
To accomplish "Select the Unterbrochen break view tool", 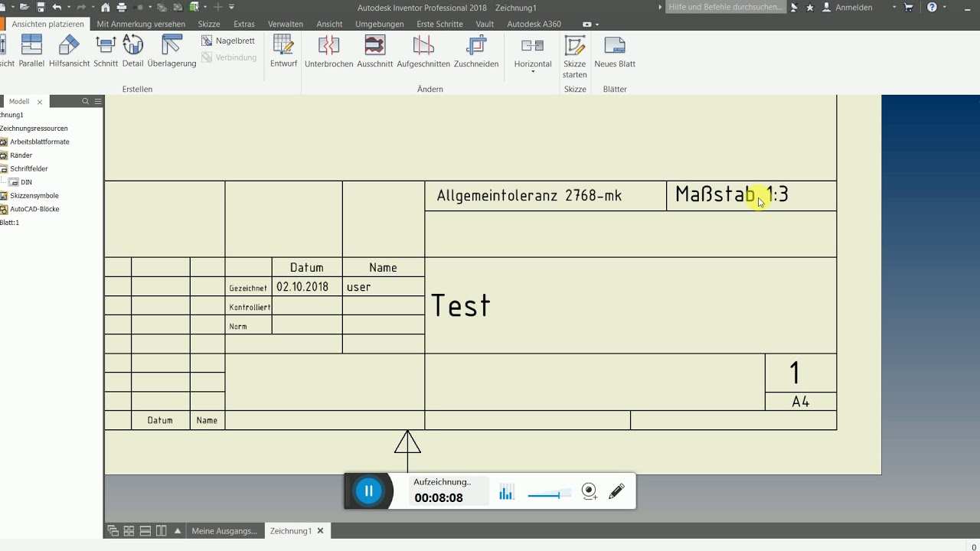I will (x=328, y=51).
